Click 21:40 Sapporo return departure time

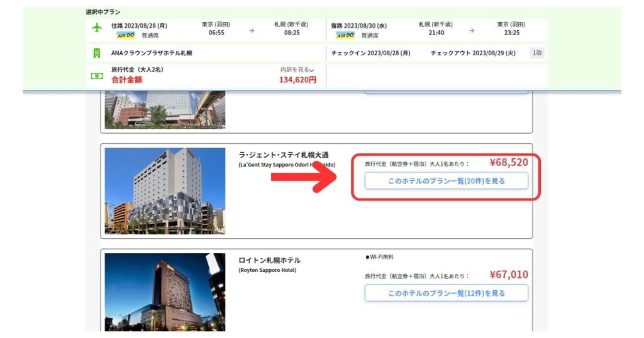pyautogui.click(x=436, y=33)
